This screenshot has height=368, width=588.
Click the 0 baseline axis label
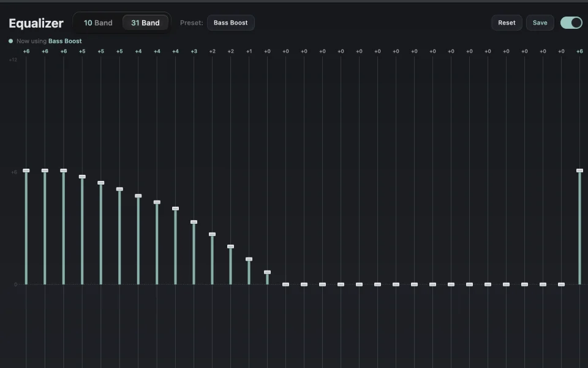tap(16, 284)
